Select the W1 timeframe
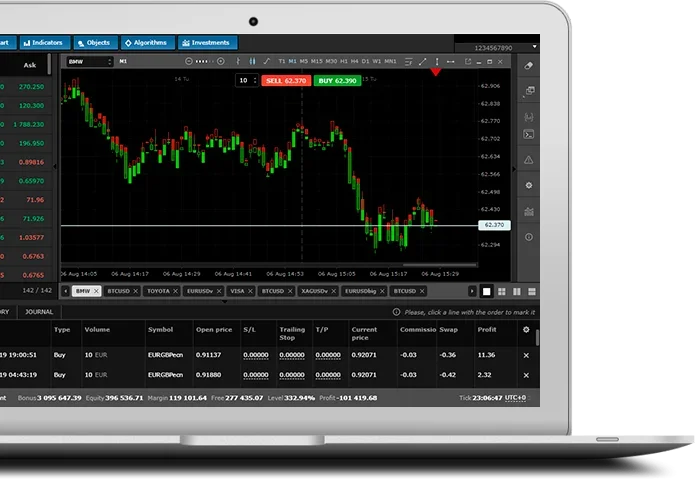695x479 pixels. point(377,62)
